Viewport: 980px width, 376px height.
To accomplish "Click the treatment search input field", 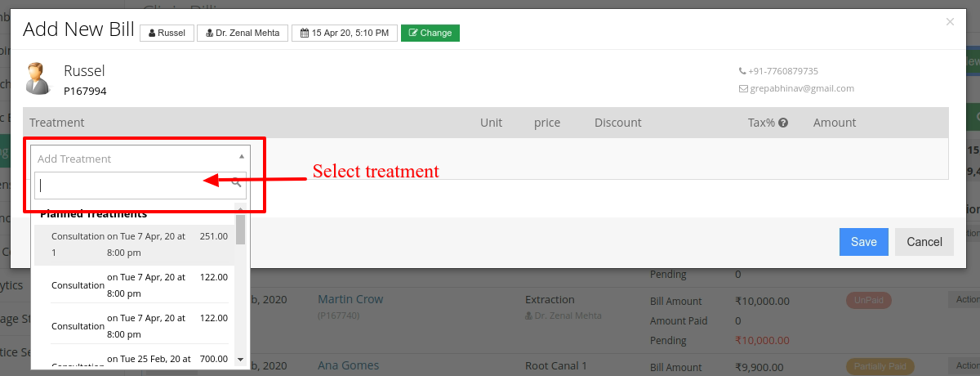I will [140, 185].
